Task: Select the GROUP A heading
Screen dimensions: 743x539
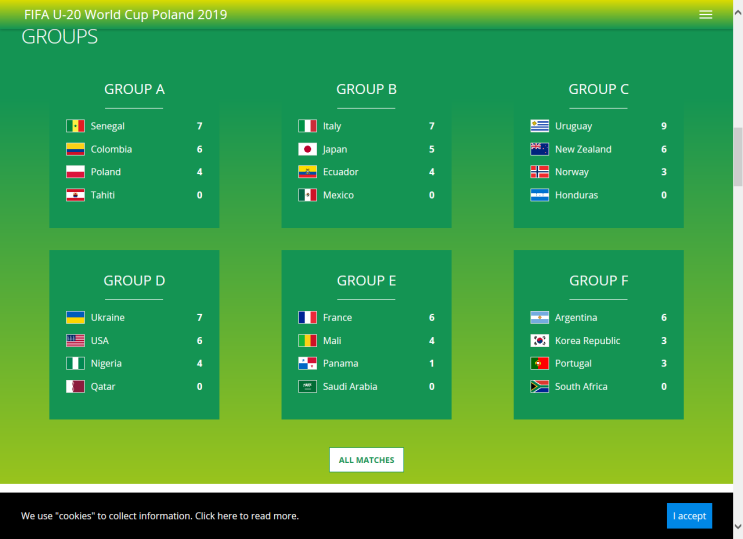Action: tap(134, 89)
